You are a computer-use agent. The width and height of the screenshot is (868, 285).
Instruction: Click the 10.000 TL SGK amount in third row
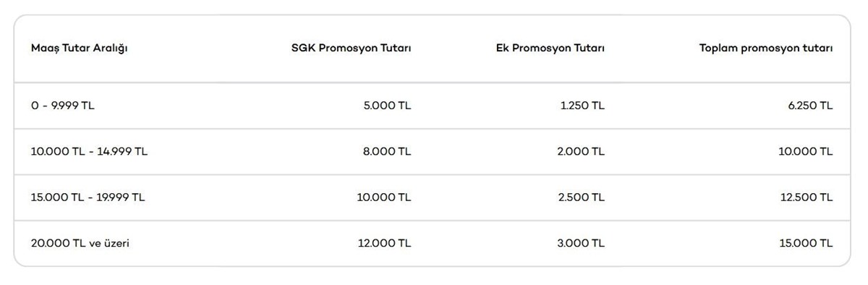pyautogui.click(x=384, y=197)
